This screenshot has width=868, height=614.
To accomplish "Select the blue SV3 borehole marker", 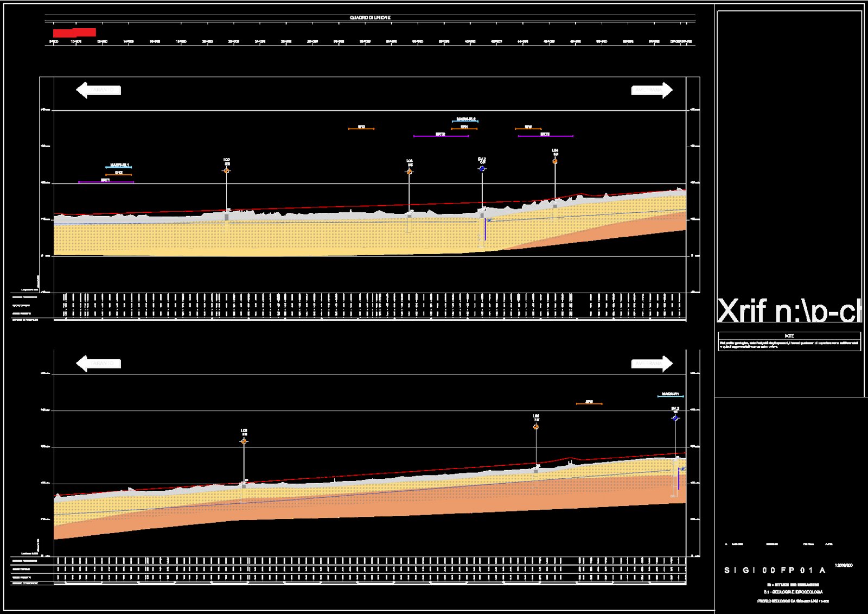I will pos(675,418).
